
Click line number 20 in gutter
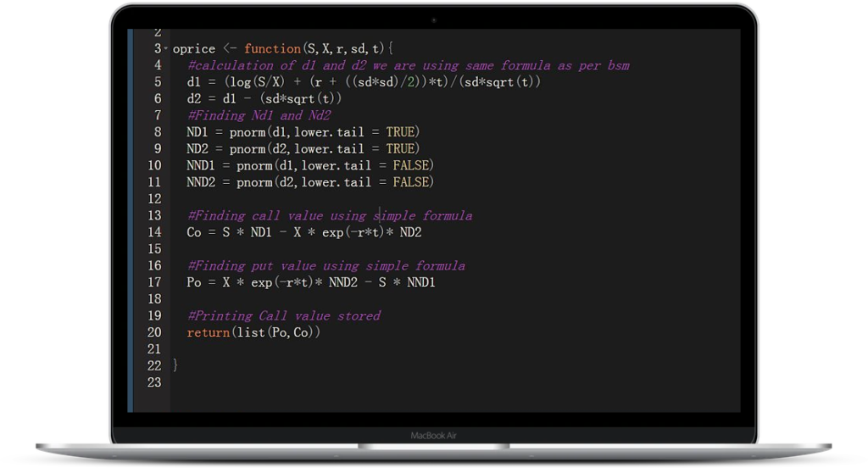(154, 332)
